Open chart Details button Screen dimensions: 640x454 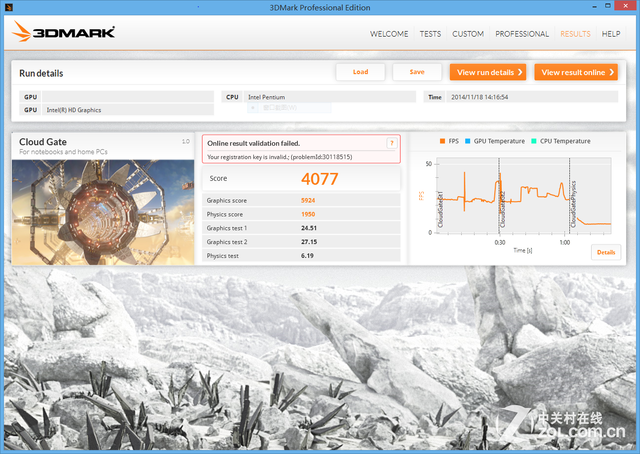[x=606, y=252]
